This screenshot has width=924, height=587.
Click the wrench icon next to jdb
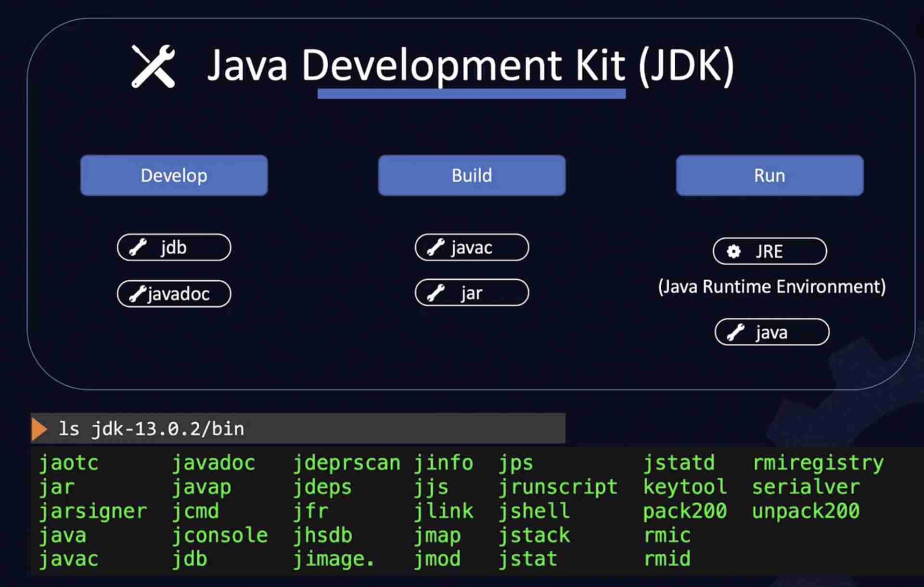(x=138, y=248)
